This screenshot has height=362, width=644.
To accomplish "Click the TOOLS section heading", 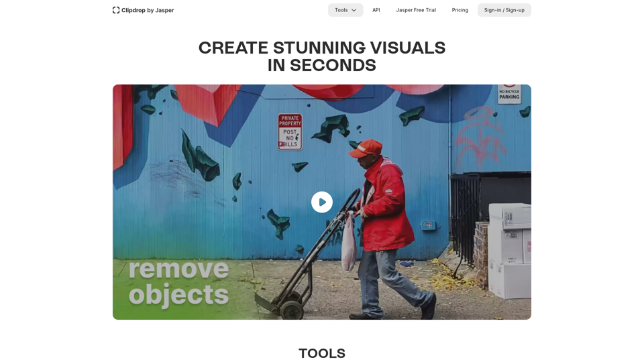I will coord(322,353).
